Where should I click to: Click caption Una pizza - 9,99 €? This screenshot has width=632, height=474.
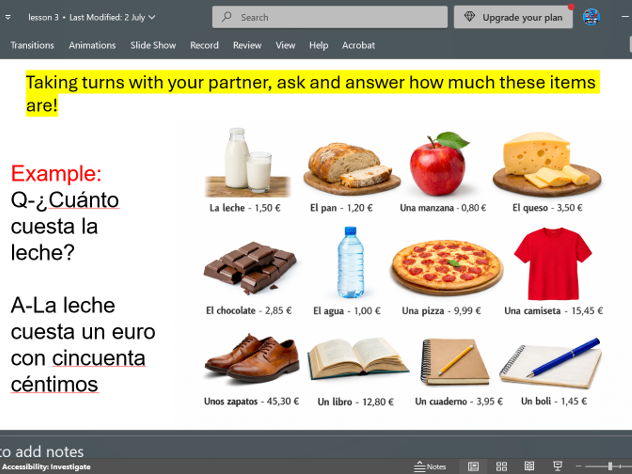point(441,311)
